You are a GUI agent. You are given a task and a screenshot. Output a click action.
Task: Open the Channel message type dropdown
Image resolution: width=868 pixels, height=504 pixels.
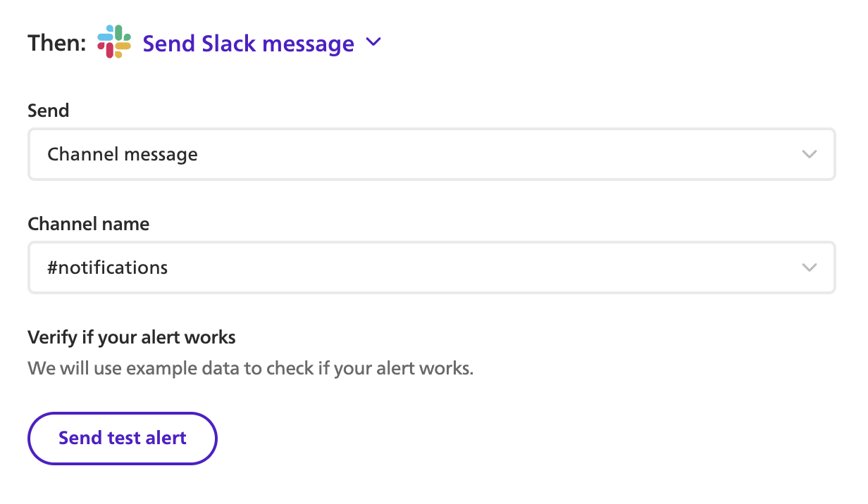(x=431, y=154)
